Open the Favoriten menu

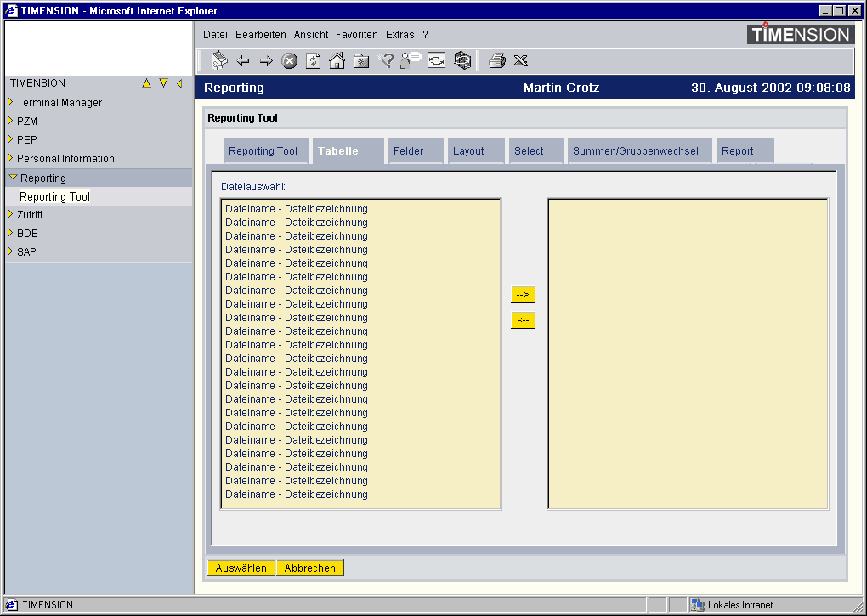tap(356, 35)
